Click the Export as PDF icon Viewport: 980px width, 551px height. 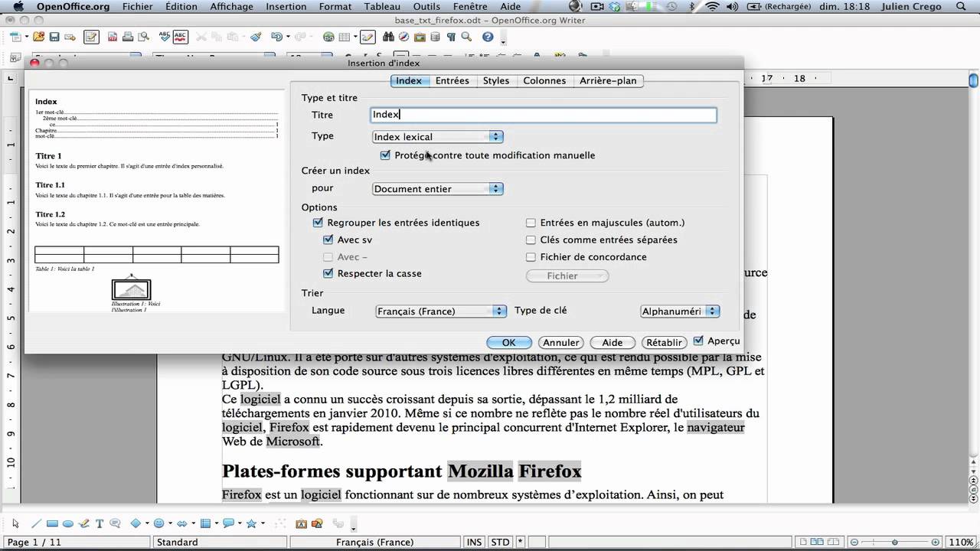(113, 37)
